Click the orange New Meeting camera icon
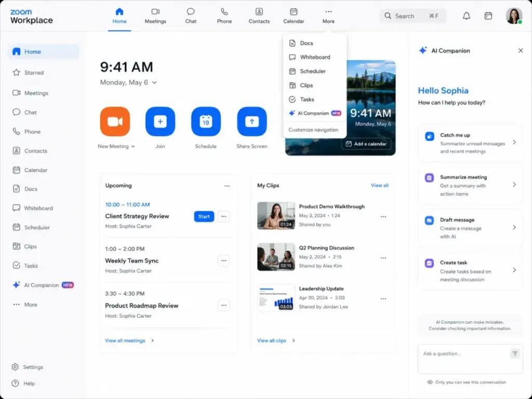 tap(115, 122)
